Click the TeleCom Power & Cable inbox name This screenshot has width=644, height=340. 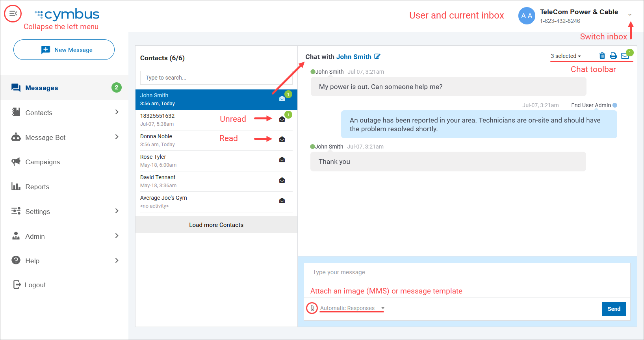click(579, 12)
